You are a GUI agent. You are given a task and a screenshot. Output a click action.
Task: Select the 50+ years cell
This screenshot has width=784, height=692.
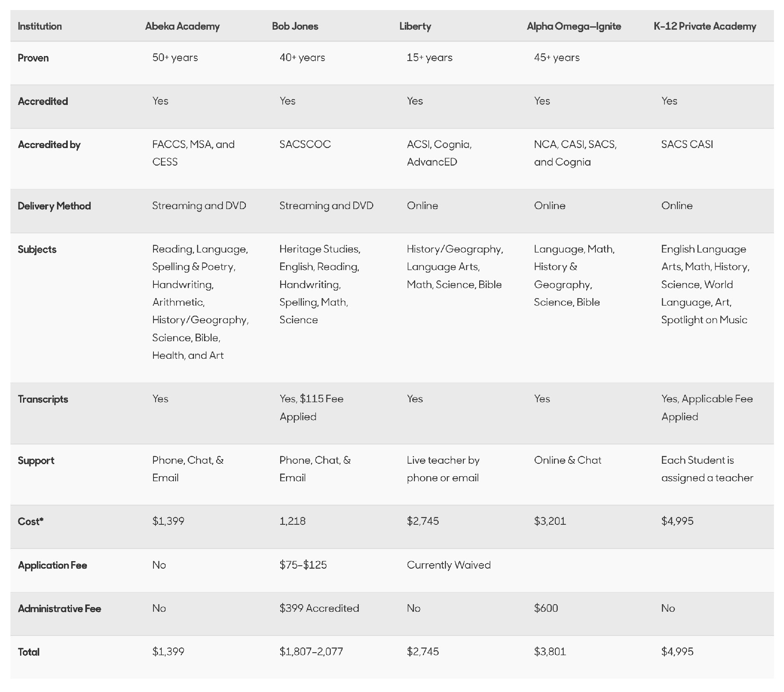(x=175, y=58)
